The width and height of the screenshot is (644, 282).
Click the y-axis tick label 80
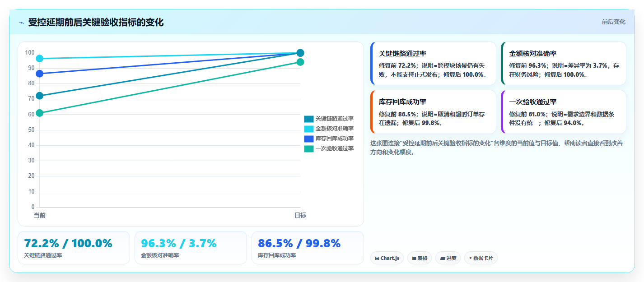(x=31, y=83)
